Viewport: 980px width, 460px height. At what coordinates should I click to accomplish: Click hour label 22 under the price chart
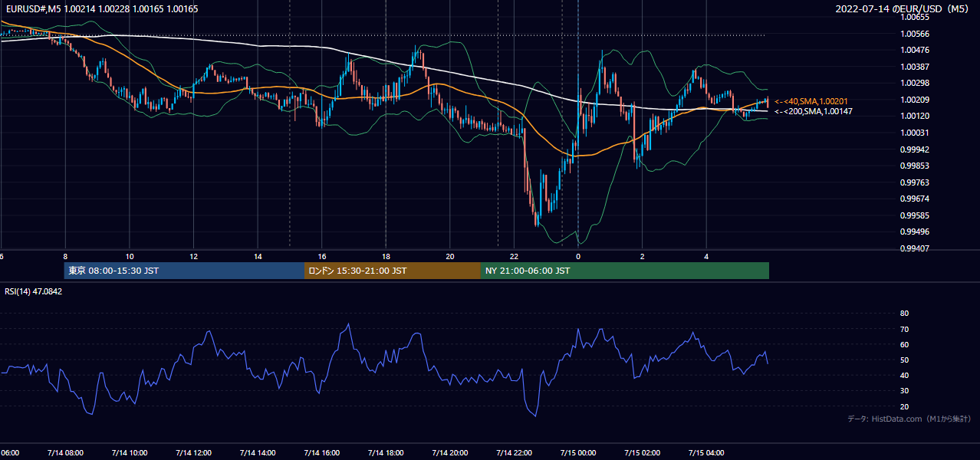coord(514,257)
